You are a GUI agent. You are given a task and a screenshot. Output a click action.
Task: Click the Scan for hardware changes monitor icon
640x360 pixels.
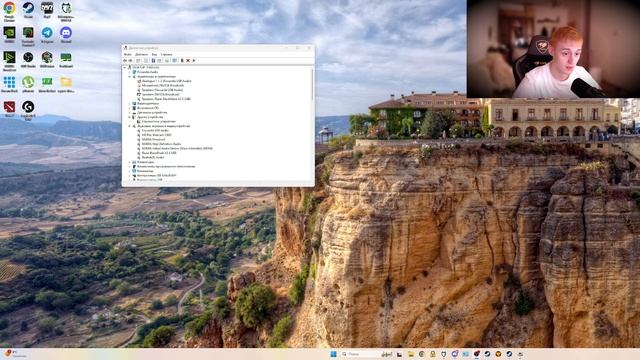[x=175, y=60]
